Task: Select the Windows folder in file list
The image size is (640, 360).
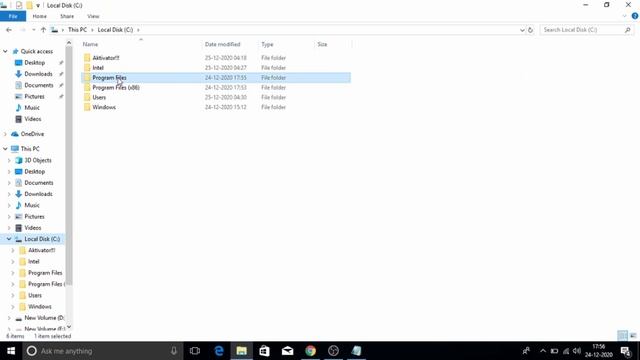Action: [x=104, y=107]
